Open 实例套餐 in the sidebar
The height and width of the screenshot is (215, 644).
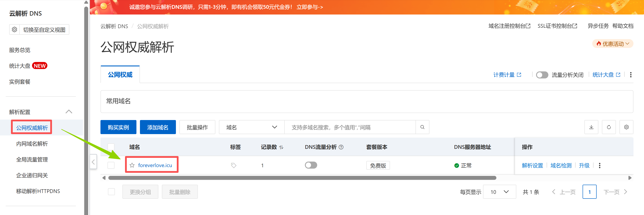tap(20, 82)
